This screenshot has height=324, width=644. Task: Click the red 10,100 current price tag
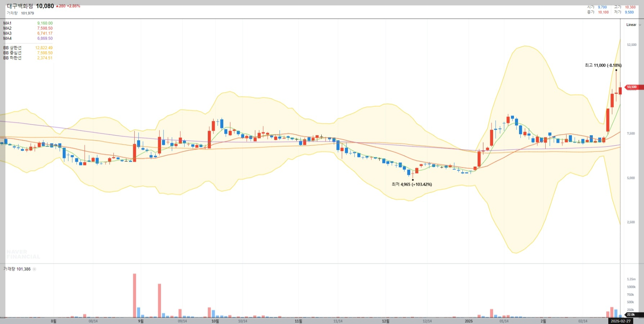[634, 87]
